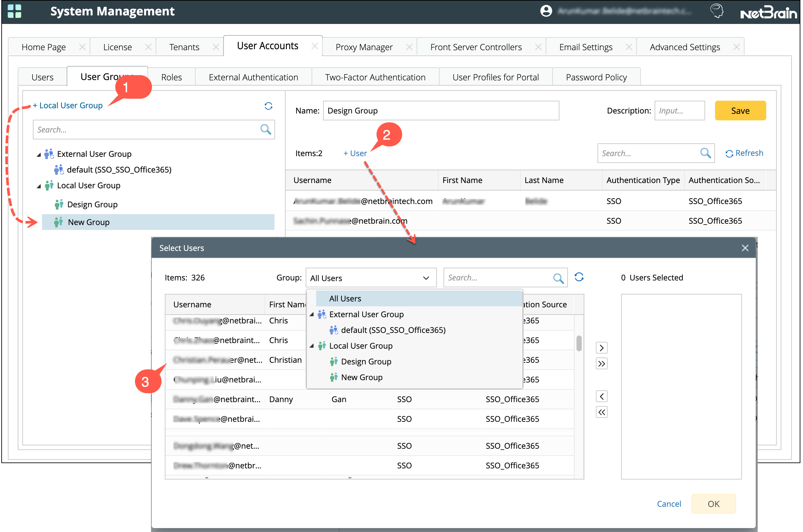Image resolution: width=803 pixels, height=532 pixels.
Task: Collapse Local User Group in the dropdown list
Action: pos(311,346)
